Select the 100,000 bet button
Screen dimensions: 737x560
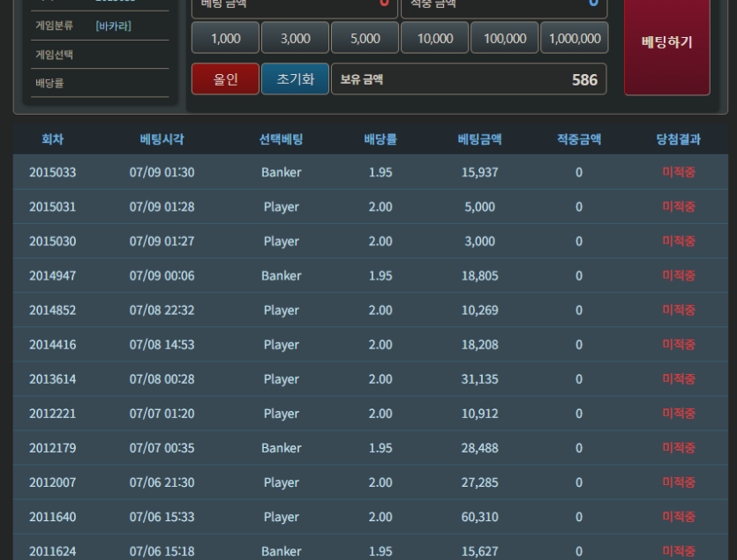click(505, 38)
